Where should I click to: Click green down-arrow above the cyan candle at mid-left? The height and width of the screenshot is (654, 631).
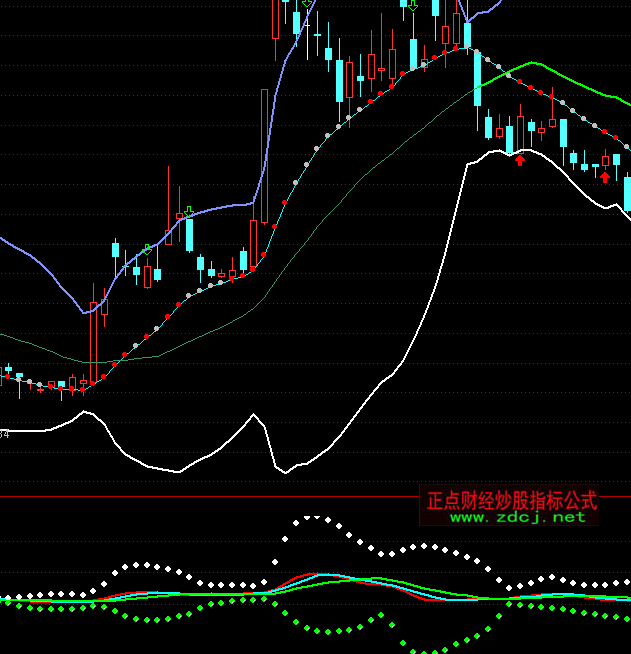point(187,211)
